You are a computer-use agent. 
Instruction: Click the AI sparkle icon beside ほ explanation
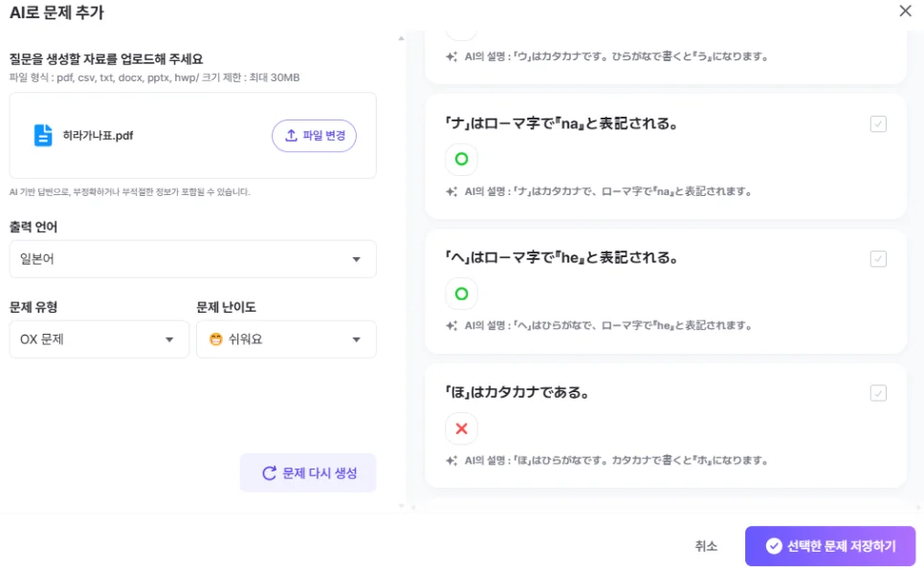click(451, 459)
